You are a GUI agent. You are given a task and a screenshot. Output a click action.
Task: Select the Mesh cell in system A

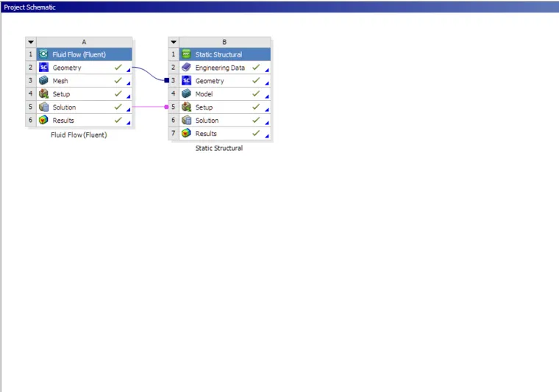84,81
